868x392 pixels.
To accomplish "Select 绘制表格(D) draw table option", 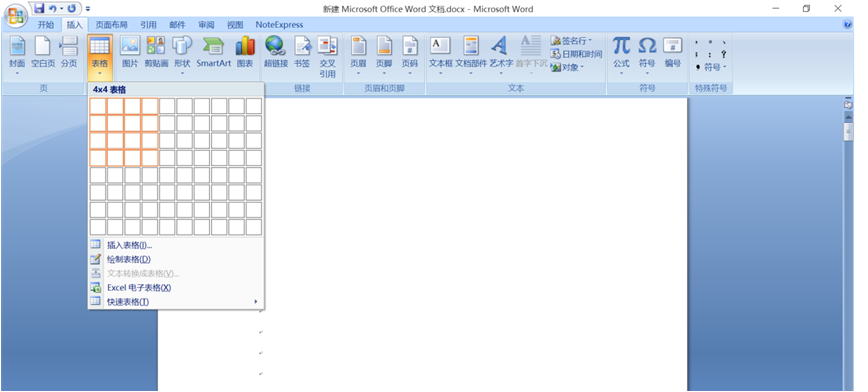I will [x=176, y=259].
